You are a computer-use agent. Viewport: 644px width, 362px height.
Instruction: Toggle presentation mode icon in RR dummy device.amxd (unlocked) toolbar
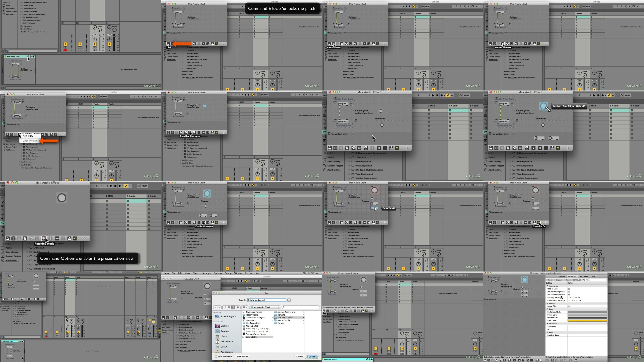pyautogui.click(x=510, y=360)
